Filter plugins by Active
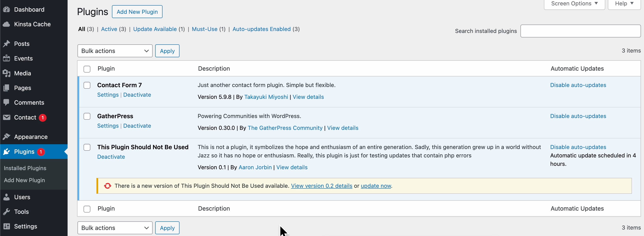Screen dimensions: 644x236 pos(109,29)
